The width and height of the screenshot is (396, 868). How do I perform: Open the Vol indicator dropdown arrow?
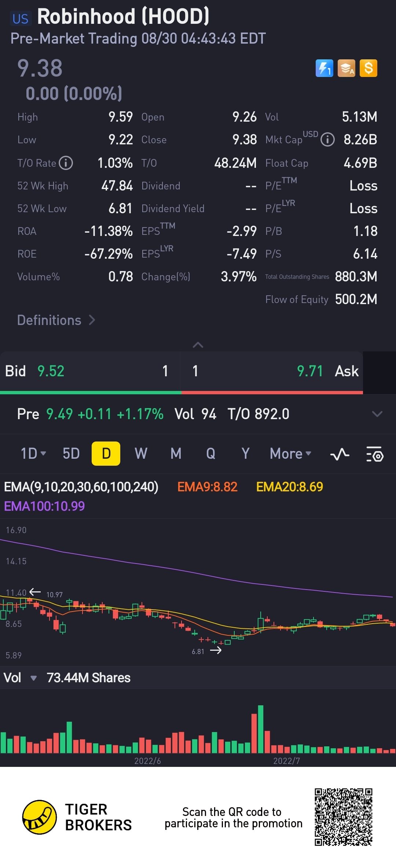33,678
